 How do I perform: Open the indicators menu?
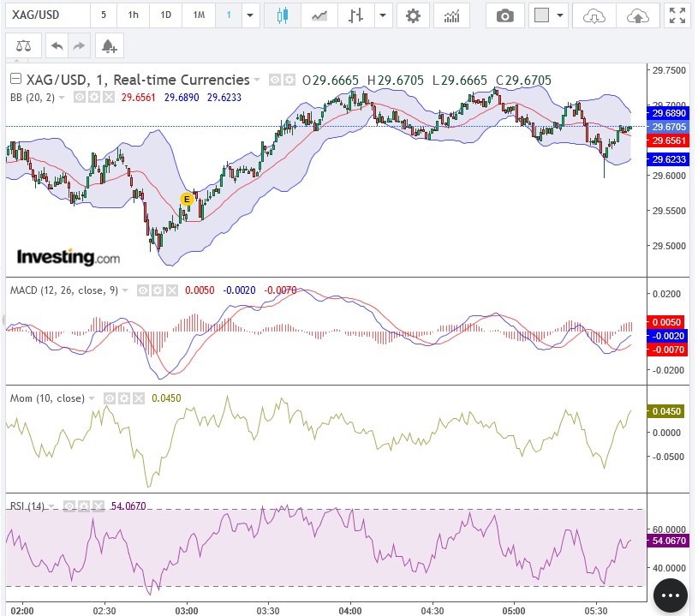451,16
